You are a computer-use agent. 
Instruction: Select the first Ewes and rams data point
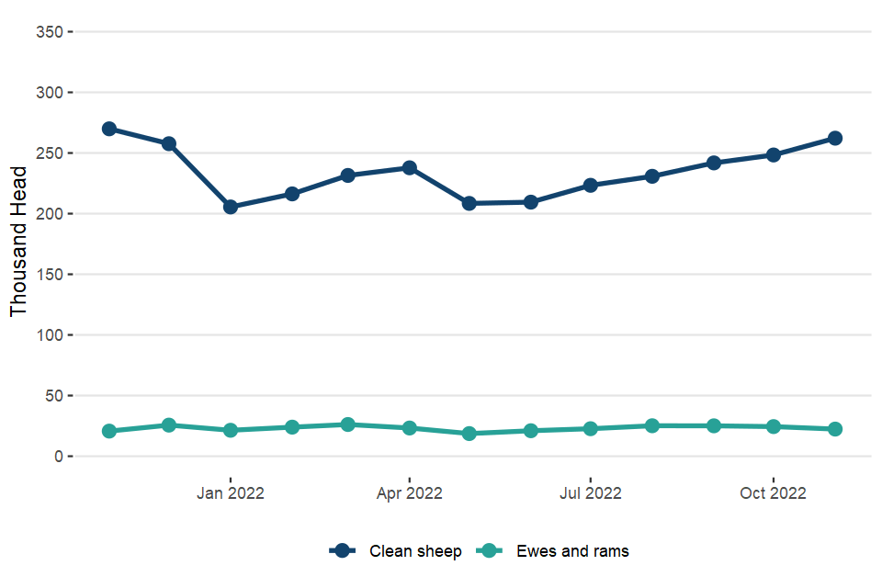pyautogui.click(x=109, y=431)
